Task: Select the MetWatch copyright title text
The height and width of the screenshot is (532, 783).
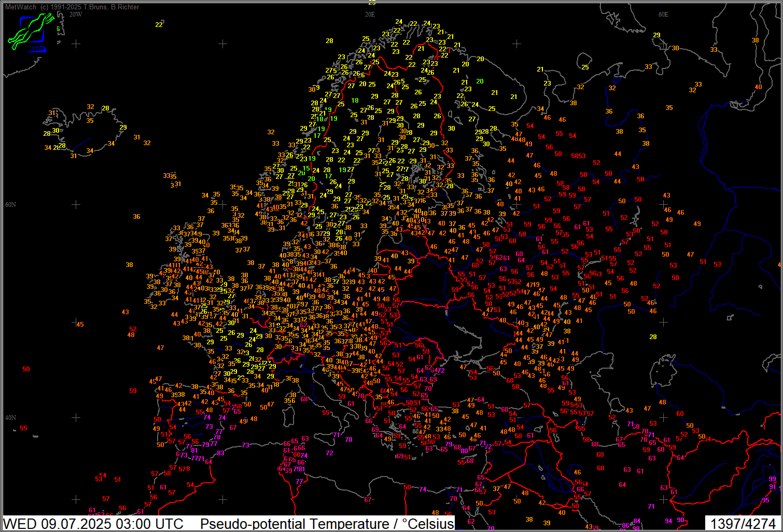Action: click(72, 7)
